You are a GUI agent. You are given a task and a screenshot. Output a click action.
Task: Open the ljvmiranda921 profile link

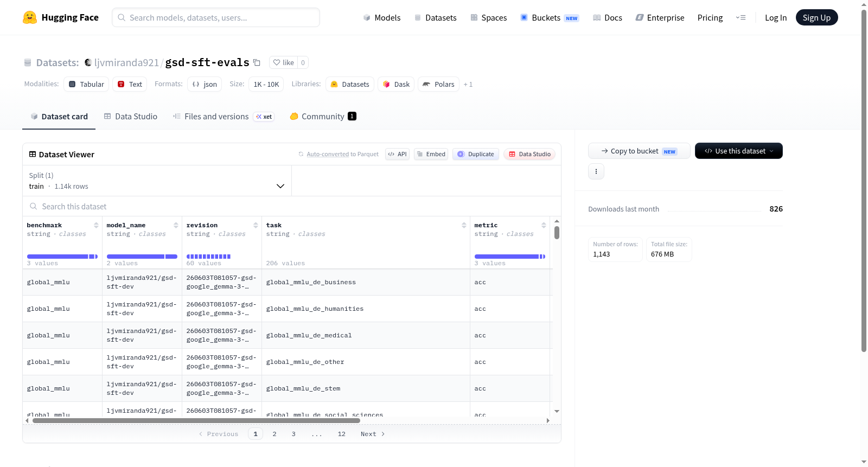click(x=126, y=62)
